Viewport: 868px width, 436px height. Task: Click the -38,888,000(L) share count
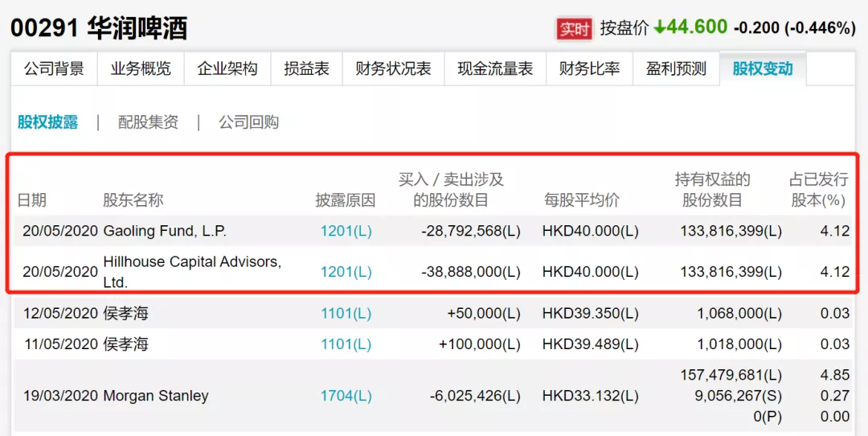pos(470,272)
